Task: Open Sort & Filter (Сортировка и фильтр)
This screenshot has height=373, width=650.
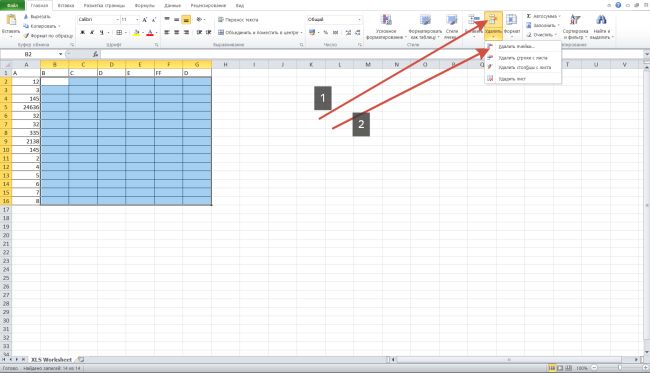Action: (575, 27)
